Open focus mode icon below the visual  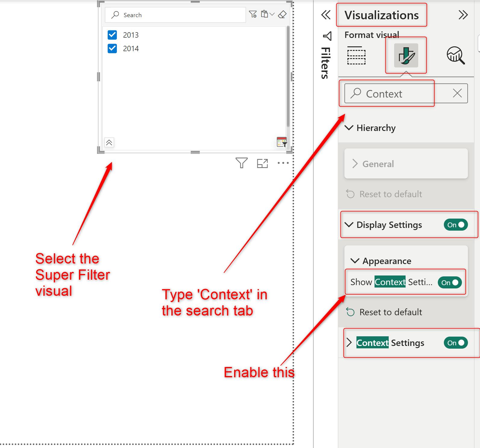click(x=262, y=163)
